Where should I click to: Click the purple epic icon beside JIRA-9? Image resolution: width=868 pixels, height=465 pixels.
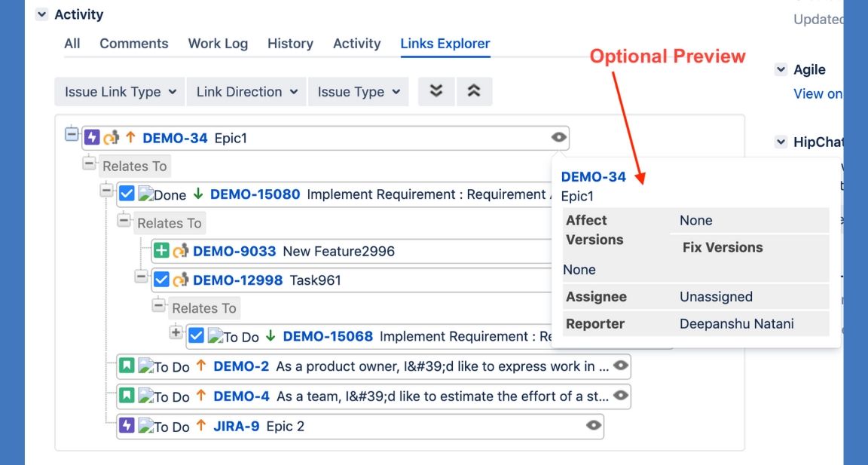127,426
